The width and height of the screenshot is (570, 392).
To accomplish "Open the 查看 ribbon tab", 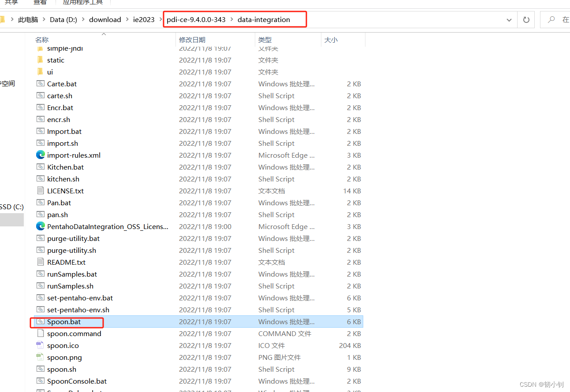I will pos(40,2).
